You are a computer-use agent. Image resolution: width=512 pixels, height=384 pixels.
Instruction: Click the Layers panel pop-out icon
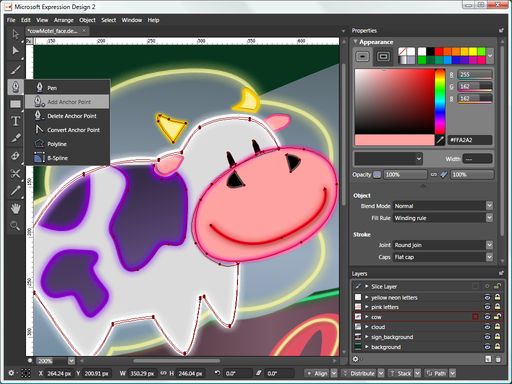pyautogui.click(x=501, y=273)
